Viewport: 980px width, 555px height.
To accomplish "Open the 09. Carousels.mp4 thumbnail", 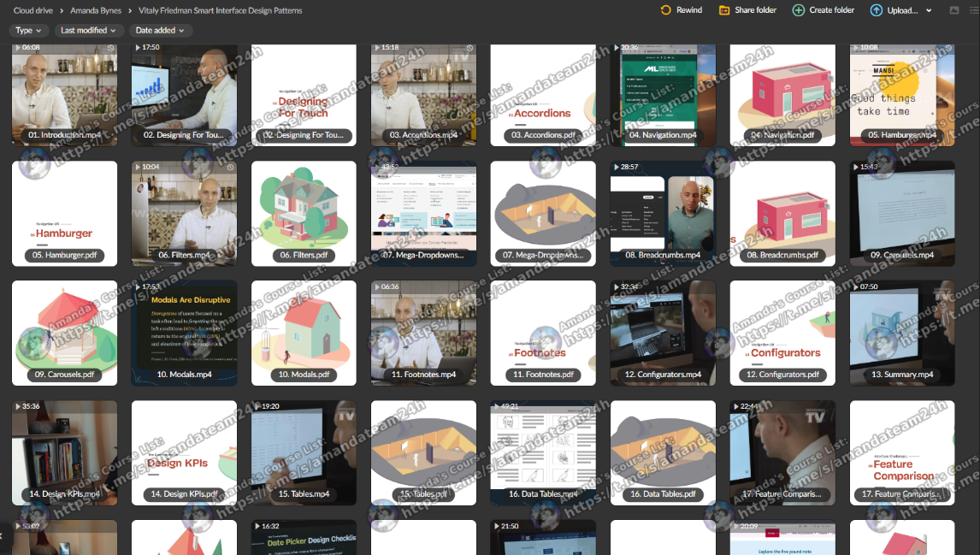I will tap(902, 213).
